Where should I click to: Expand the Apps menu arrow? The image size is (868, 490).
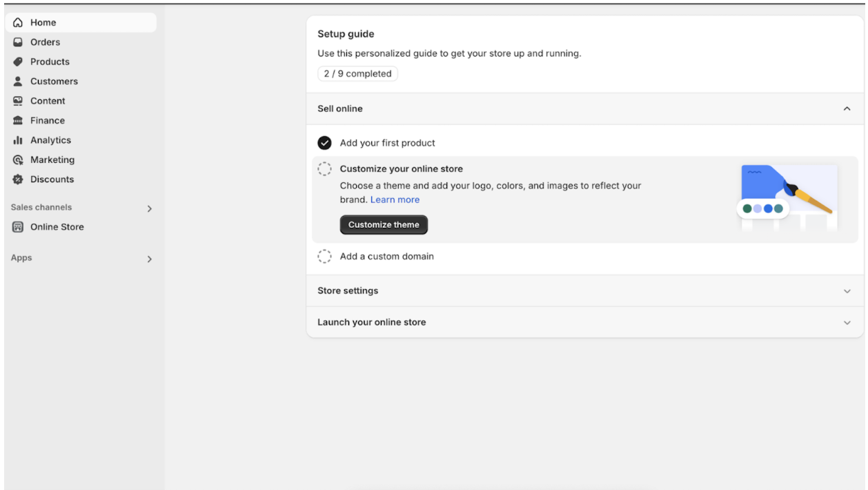pos(150,259)
